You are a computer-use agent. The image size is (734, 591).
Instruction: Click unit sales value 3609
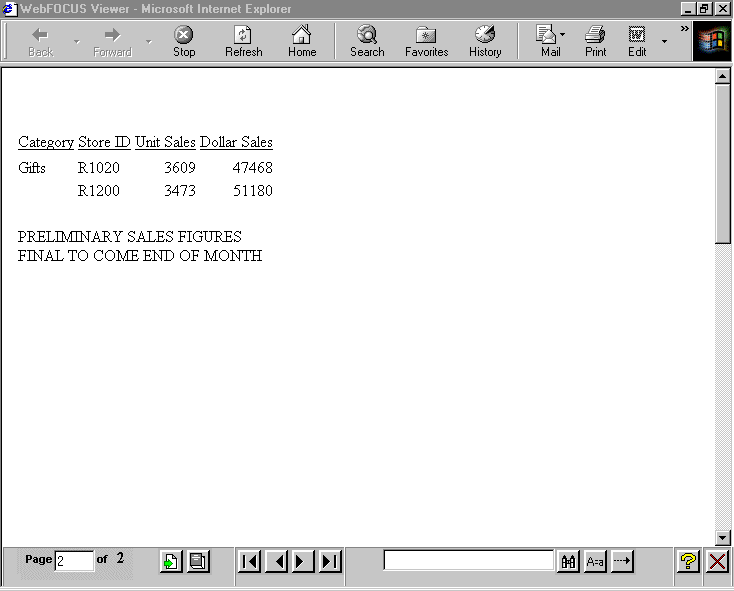pyautogui.click(x=180, y=168)
